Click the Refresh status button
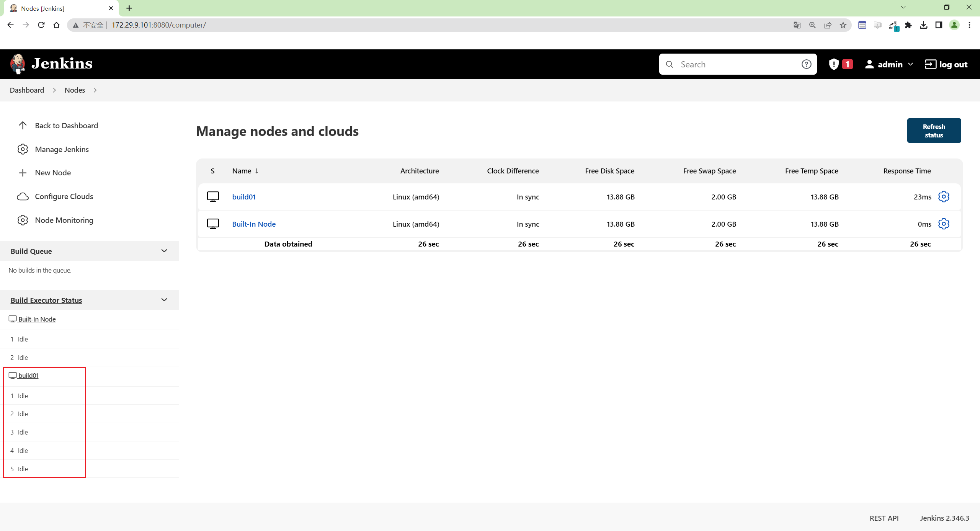The image size is (980, 531). [x=934, y=131]
